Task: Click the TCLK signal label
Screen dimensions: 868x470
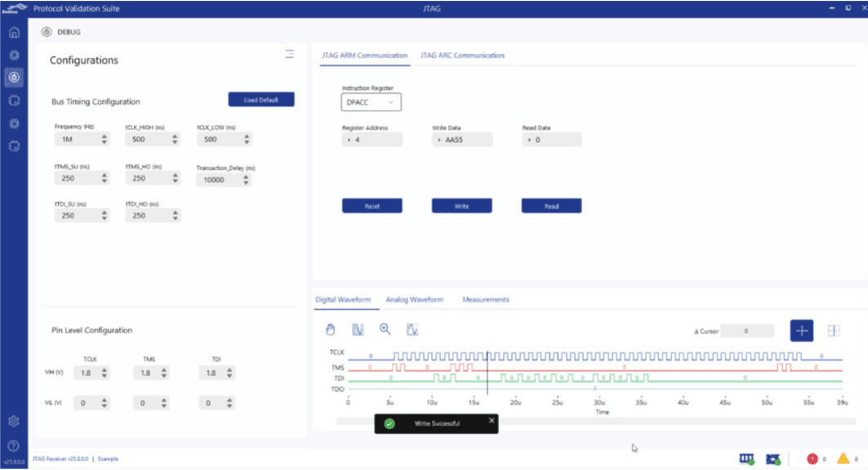Action: [336, 352]
